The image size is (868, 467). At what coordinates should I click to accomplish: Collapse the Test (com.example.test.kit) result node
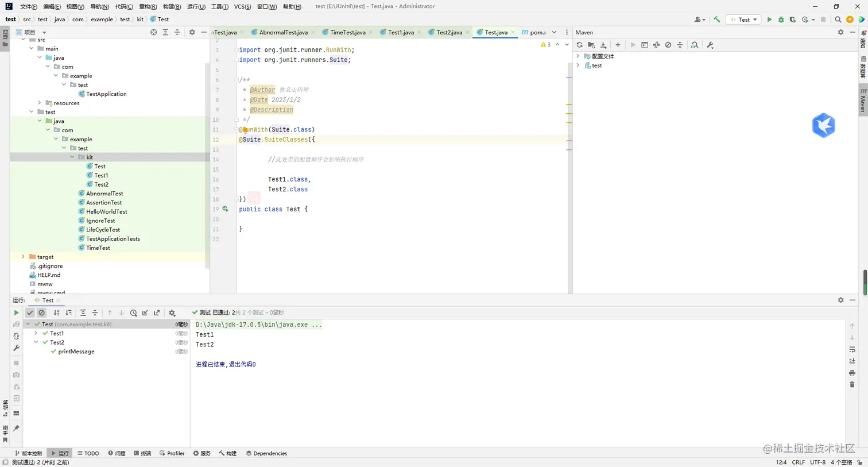point(28,325)
